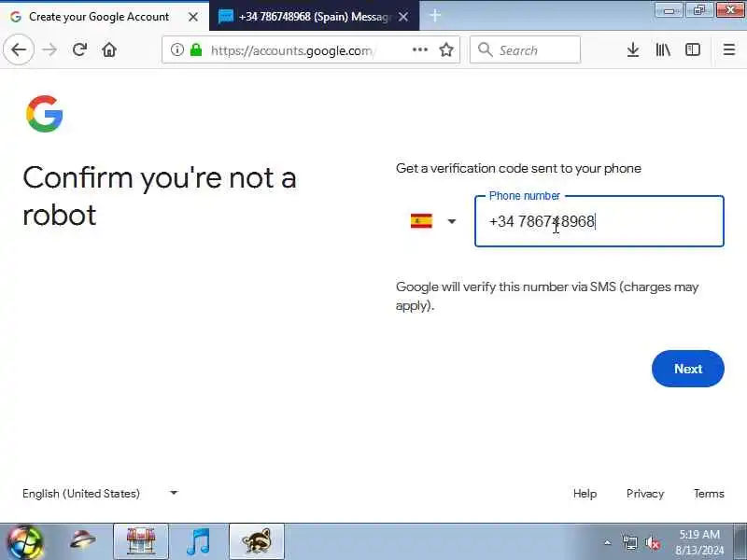The width and height of the screenshot is (747, 560).
Task: Bookmark this page with the star
Action: point(446,49)
